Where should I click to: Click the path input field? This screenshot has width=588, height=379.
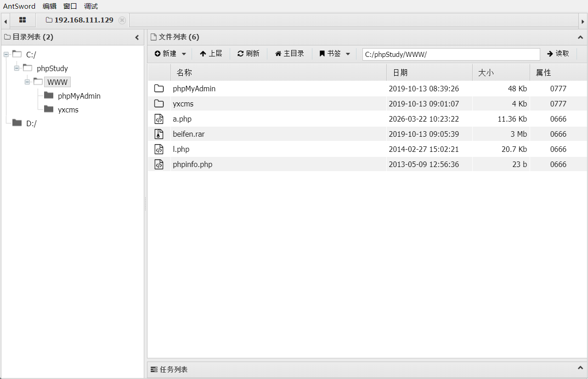[451, 54]
